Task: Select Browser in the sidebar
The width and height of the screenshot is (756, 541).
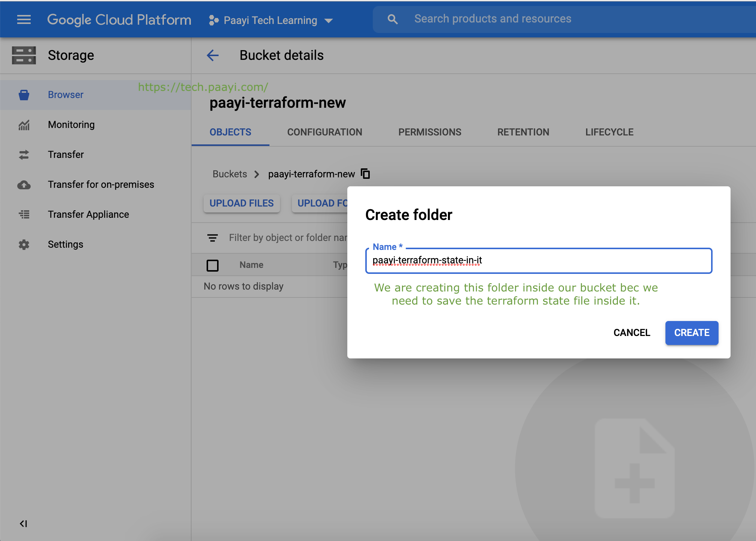Action: point(65,95)
